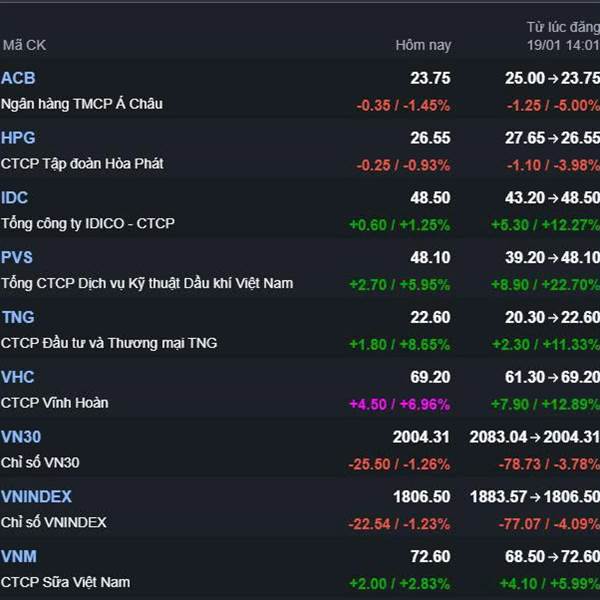This screenshot has width=600, height=600.
Task: Click IDC change '+0.60 / +1.25%'
Action: coord(400,225)
